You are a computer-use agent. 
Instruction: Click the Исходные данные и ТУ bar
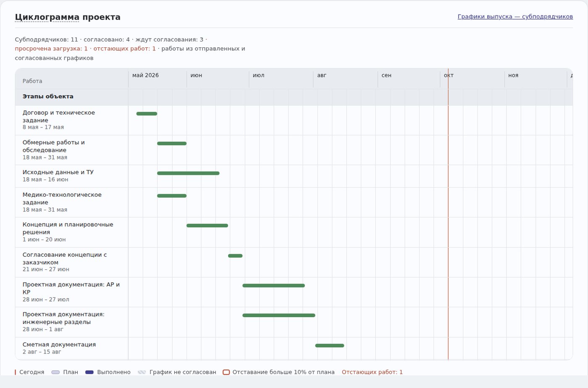[188, 173]
